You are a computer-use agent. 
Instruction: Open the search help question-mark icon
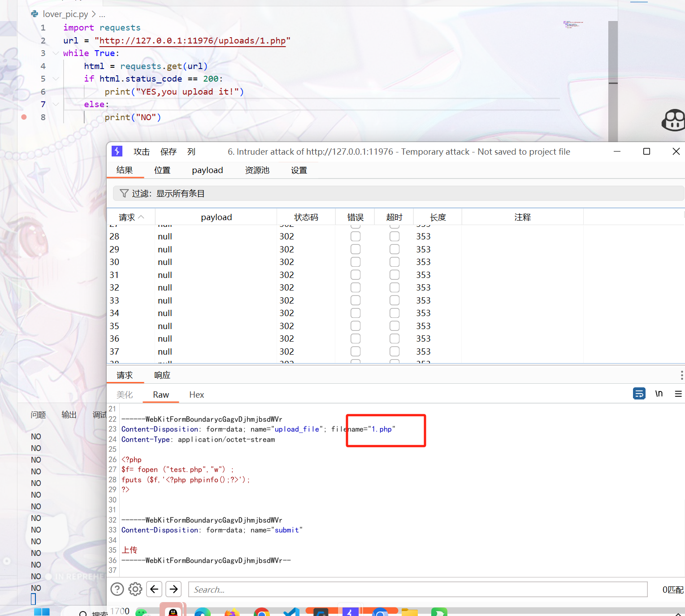coord(117,589)
